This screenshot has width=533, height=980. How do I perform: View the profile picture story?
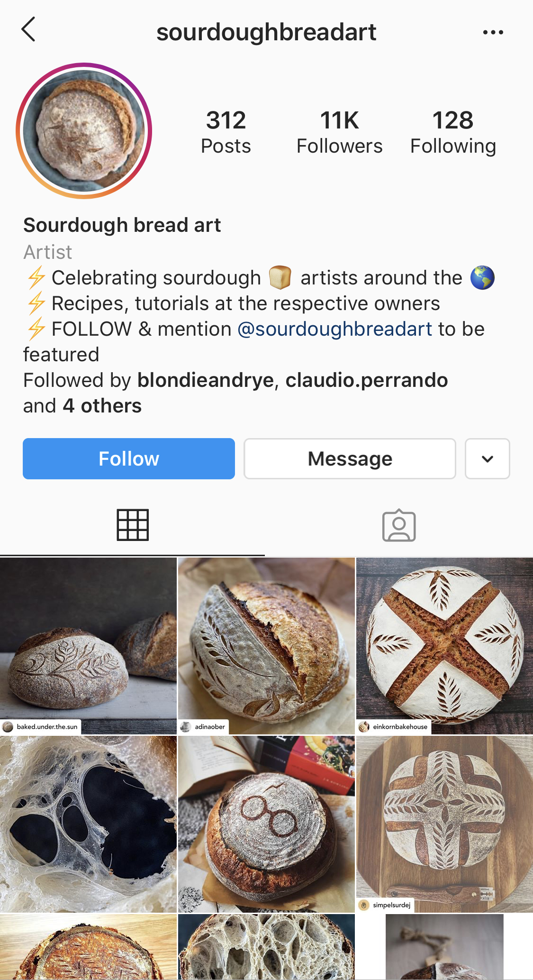click(x=84, y=131)
